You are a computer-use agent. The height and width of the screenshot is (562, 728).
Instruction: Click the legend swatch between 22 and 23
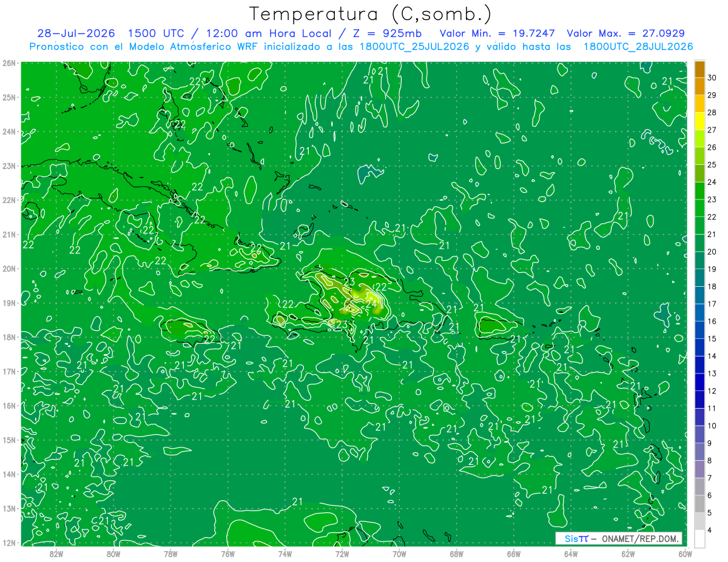699,208
